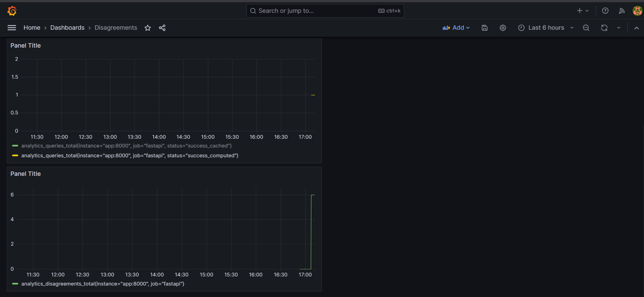The width and height of the screenshot is (644, 297).
Task: Click the Grafana logo
Action: [x=12, y=11]
